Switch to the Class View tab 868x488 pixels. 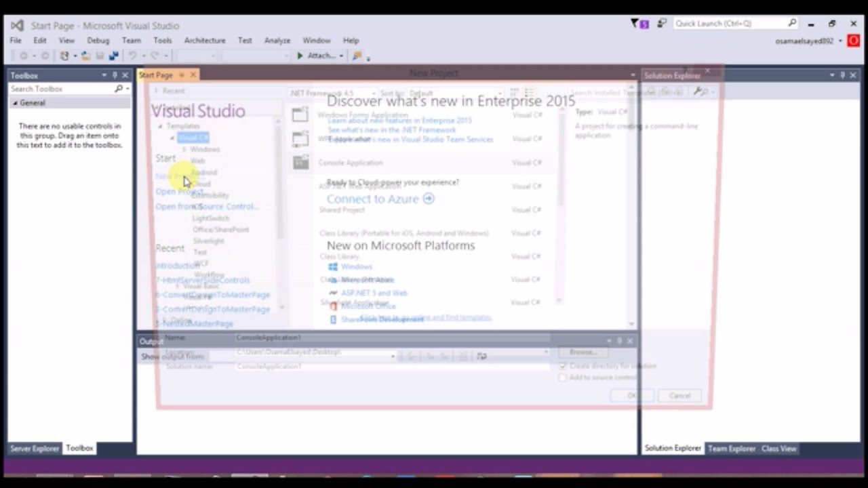778,448
